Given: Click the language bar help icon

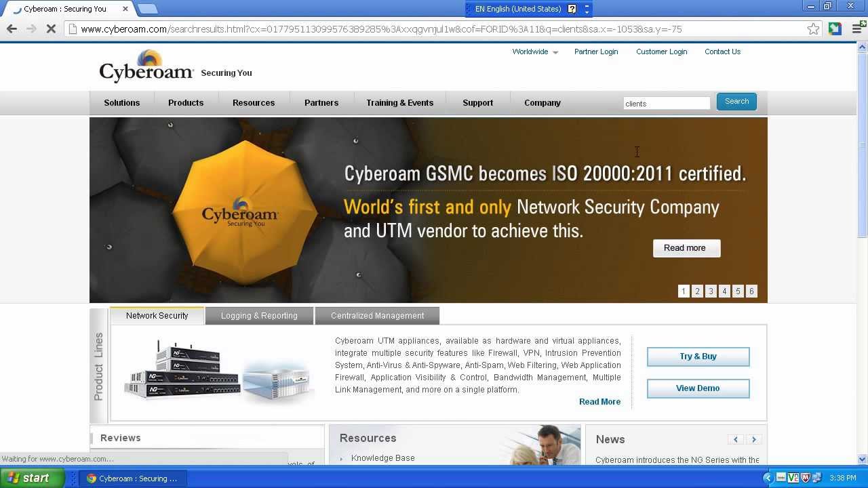Looking at the screenshot, I should click(572, 9).
